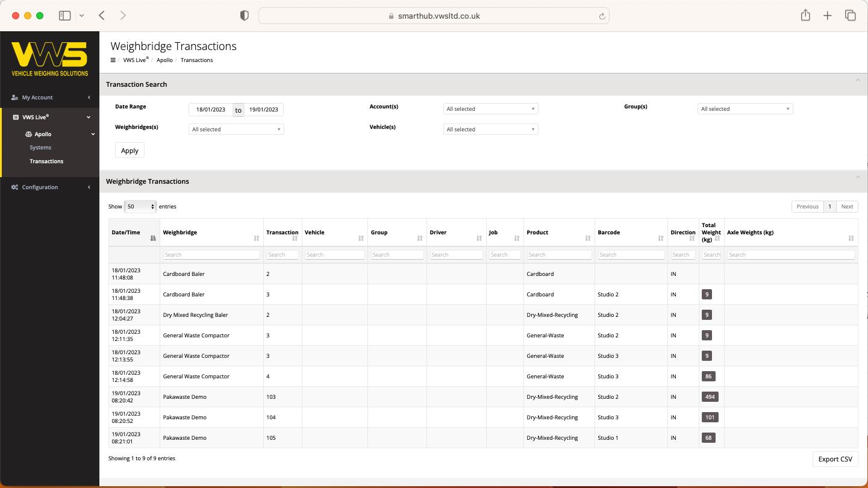Collapse the Transaction Search panel
The height and width of the screenshot is (488, 868).
(x=858, y=81)
